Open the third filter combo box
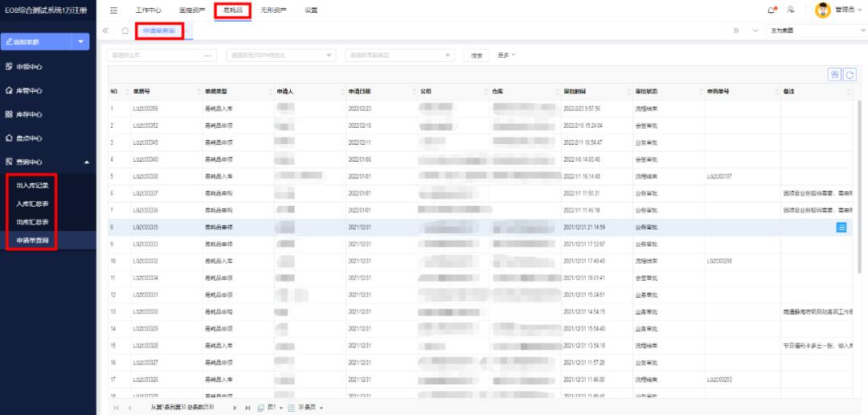This screenshot has height=415, width=868. (x=399, y=55)
